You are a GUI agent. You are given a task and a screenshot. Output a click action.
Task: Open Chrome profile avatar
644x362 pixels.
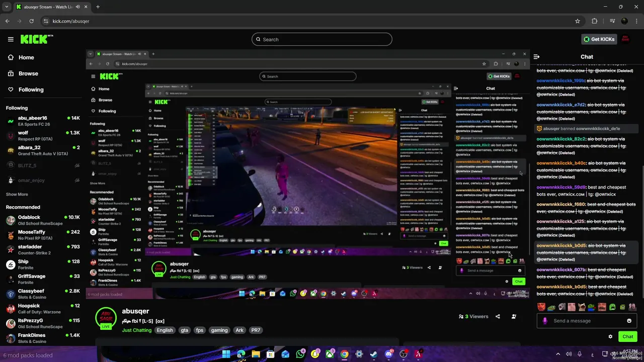pyautogui.click(x=624, y=21)
